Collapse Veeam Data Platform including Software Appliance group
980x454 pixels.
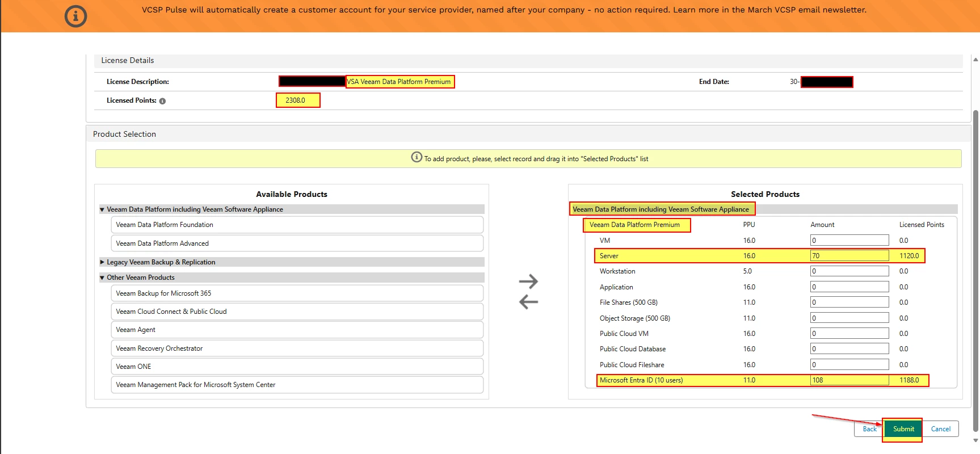pos(102,209)
